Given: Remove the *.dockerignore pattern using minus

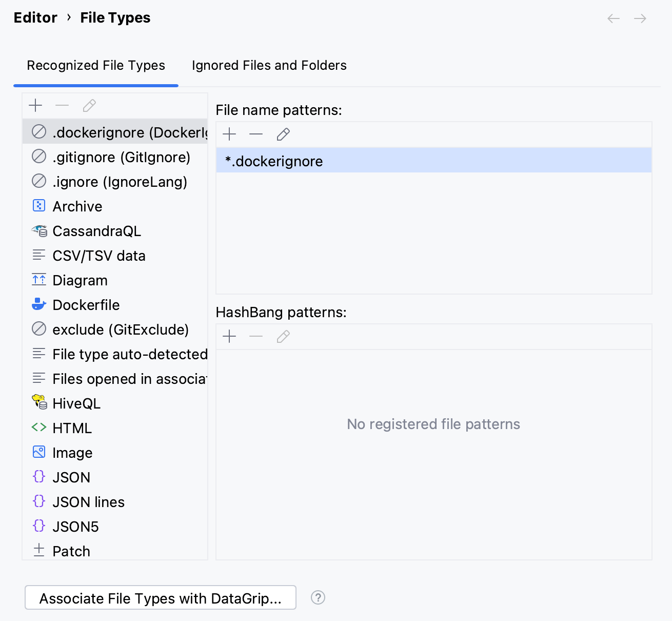Looking at the screenshot, I should coord(256,134).
